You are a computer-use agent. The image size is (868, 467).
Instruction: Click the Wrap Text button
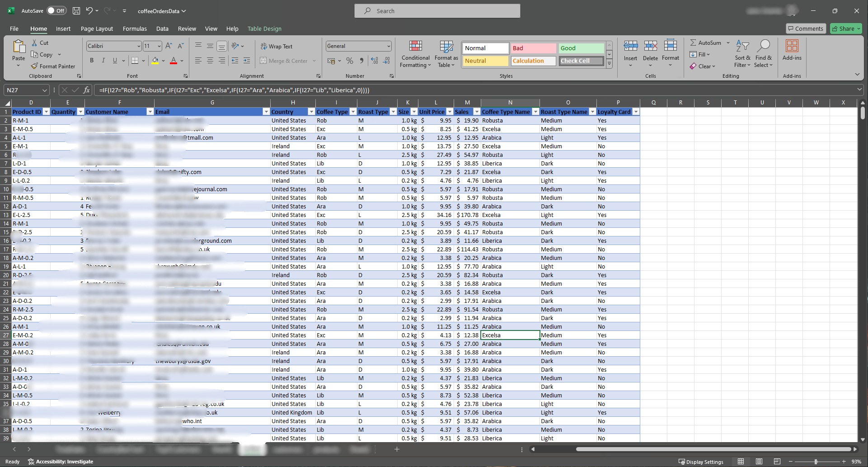coord(277,46)
